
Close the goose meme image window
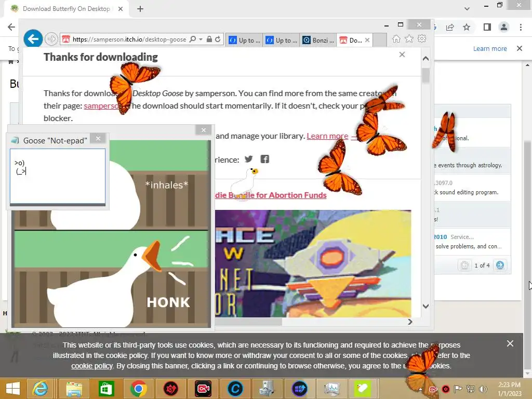[204, 130]
